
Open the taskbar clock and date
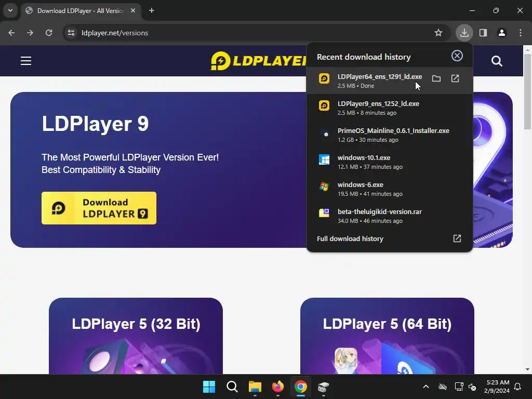coord(497,387)
